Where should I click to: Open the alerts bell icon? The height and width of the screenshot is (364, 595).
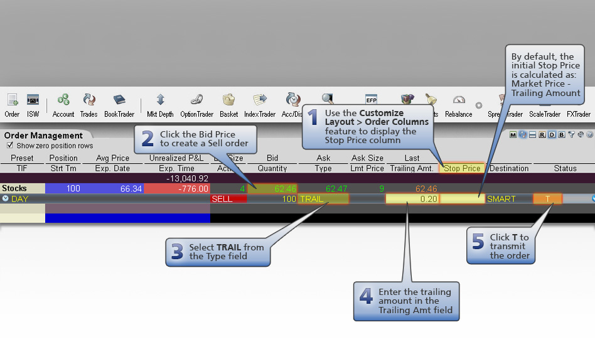[431, 99]
